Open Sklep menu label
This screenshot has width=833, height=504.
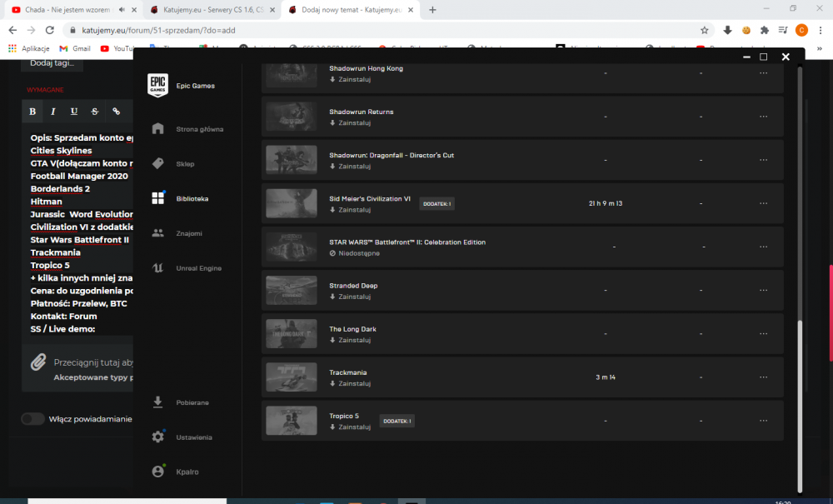point(186,163)
